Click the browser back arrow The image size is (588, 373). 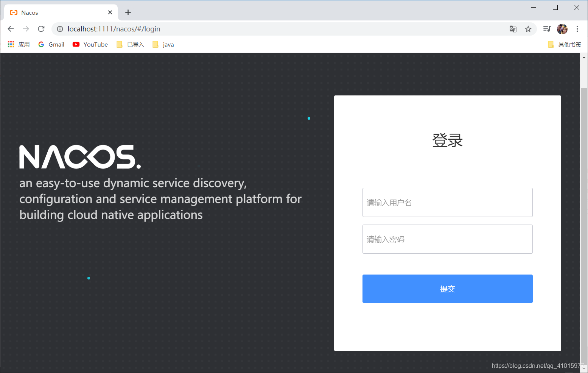[x=11, y=29]
